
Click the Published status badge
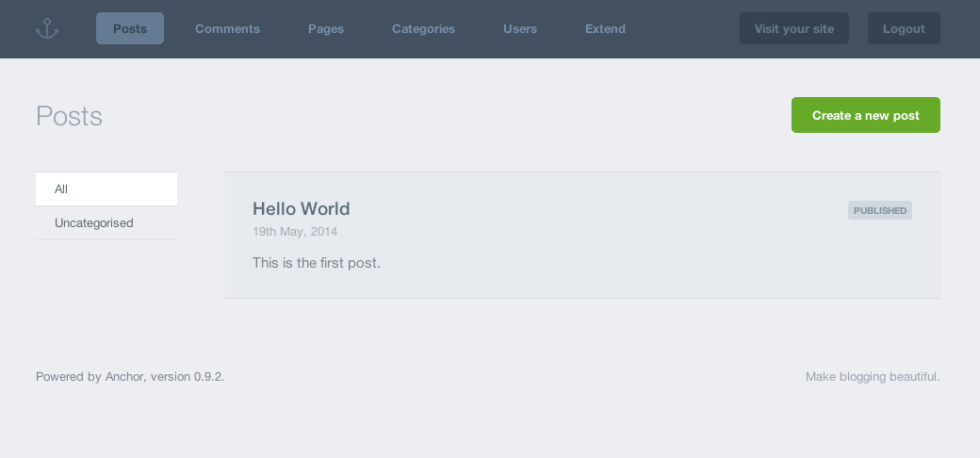tap(879, 210)
